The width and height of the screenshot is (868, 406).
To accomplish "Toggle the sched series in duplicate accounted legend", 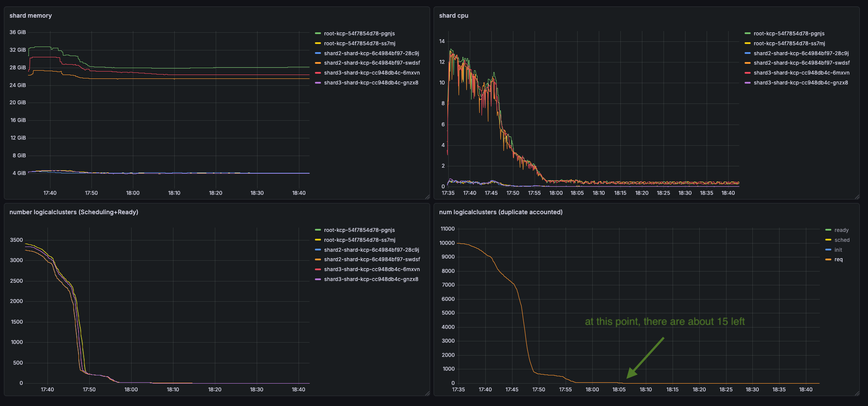I will [842, 240].
